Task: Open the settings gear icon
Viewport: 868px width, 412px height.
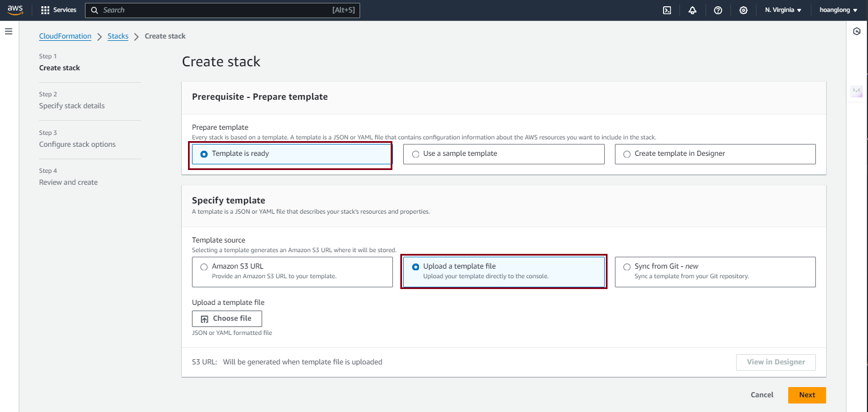Action: click(743, 10)
